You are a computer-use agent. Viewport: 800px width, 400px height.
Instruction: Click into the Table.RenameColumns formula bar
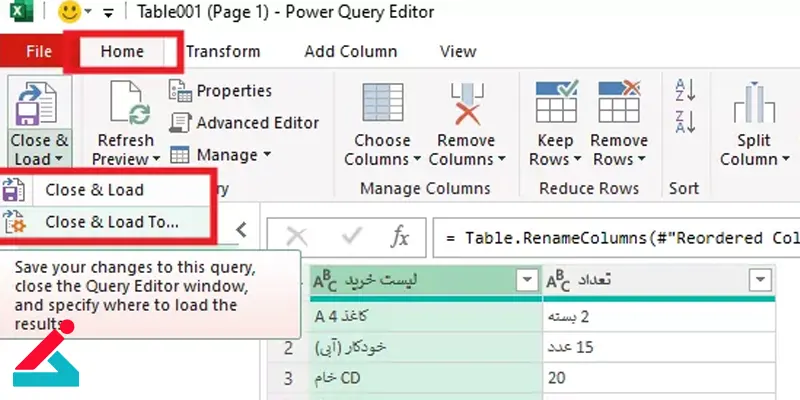[616, 238]
